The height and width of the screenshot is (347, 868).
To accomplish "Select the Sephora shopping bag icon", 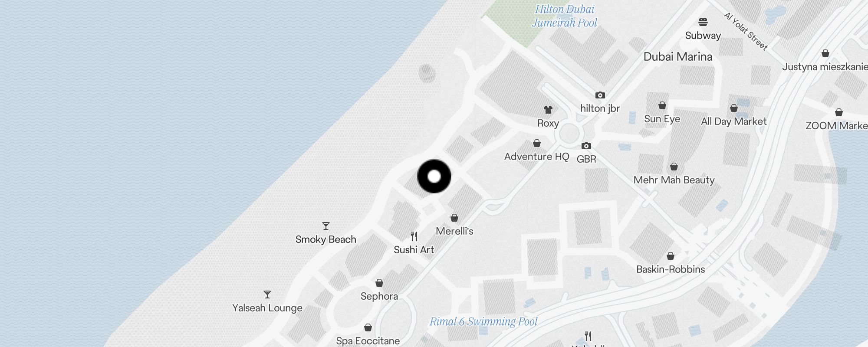I will [379, 283].
